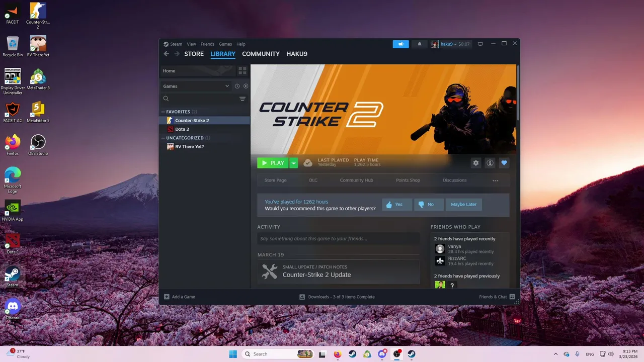Screen dimensions: 644x362
Task: Open the Points Shop link
Action: (408, 180)
